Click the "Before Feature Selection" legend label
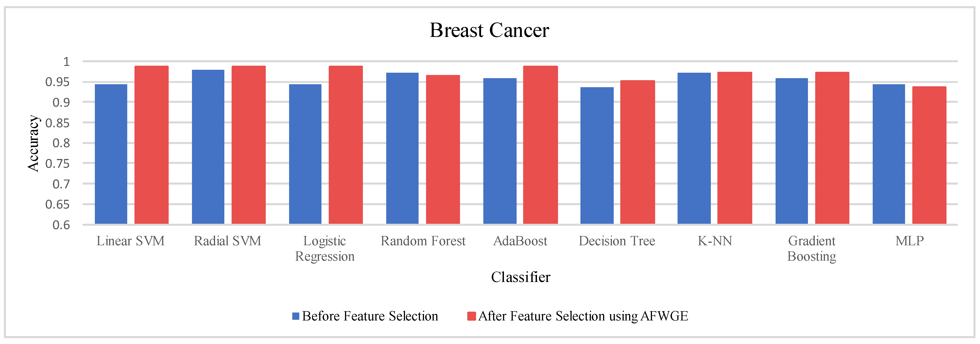The height and width of the screenshot is (344, 980). pos(370,316)
